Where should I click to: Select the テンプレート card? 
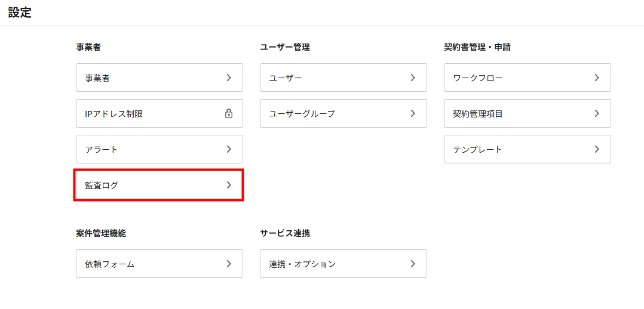tap(528, 149)
